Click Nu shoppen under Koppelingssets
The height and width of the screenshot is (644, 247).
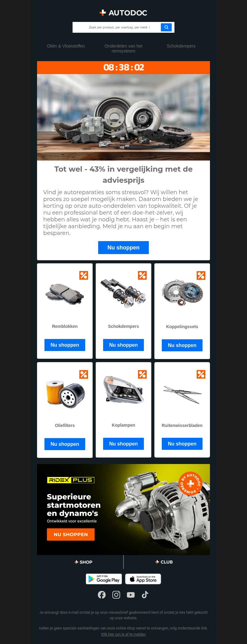(182, 345)
